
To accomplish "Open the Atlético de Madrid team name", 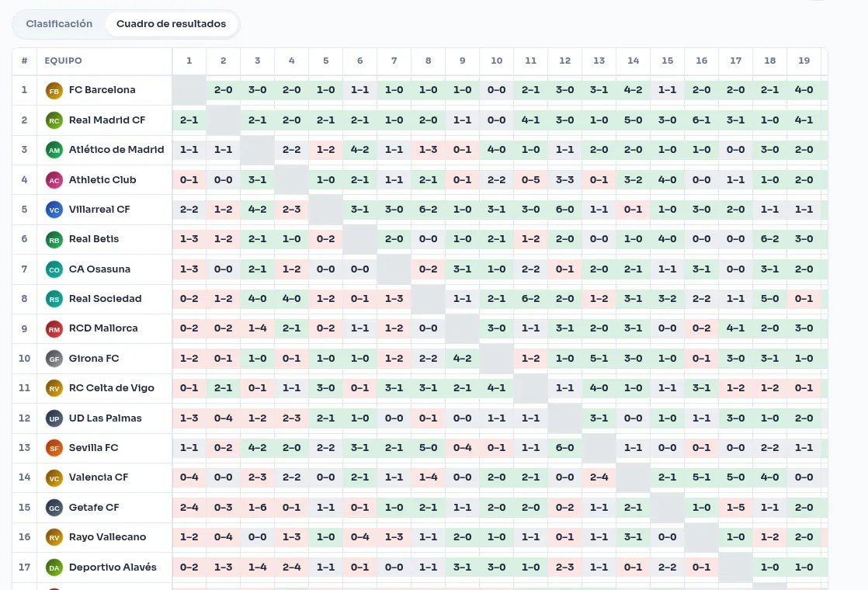I will click(x=116, y=149).
